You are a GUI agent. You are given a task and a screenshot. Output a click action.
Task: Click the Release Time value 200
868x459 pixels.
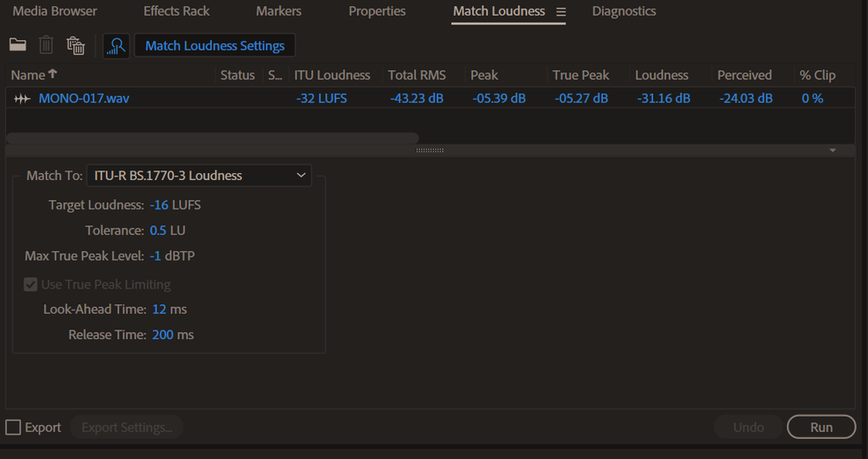click(x=163, y=335)
